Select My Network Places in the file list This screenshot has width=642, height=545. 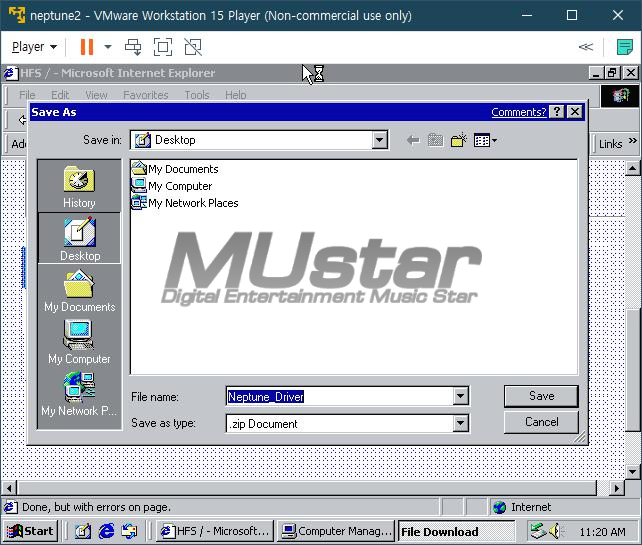coord(185,203)
